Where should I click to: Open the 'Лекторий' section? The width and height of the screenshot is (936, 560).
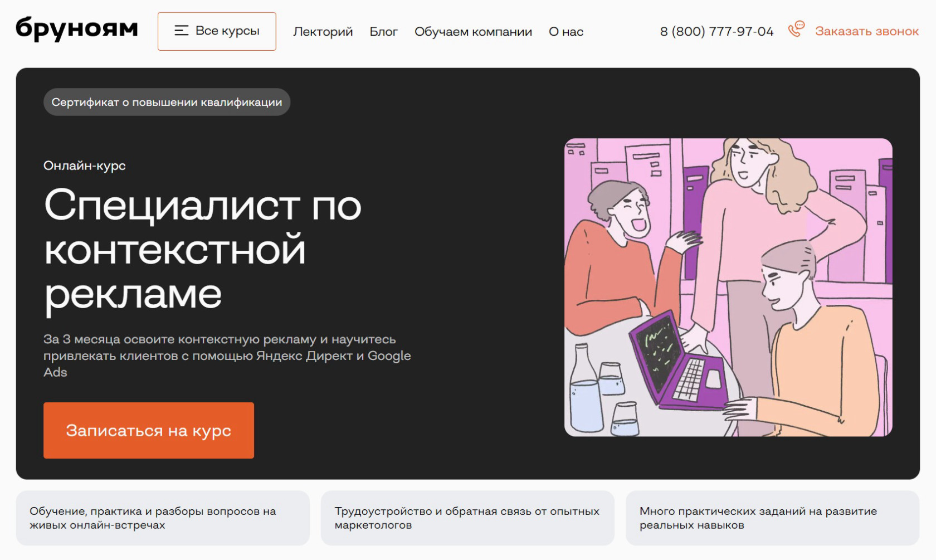[323, 32]
